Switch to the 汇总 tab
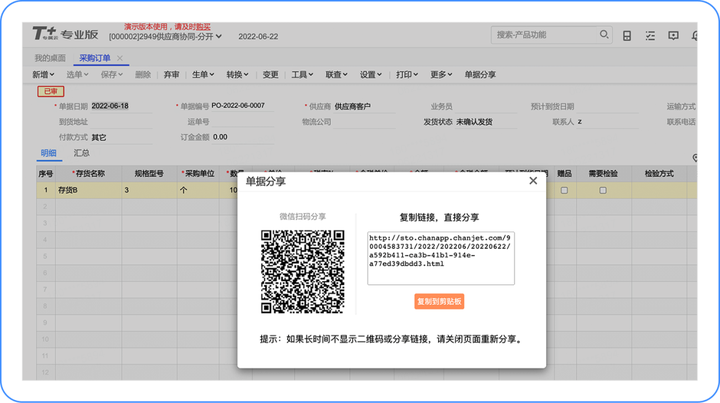 pyautogui.click(x=82, y=153)
